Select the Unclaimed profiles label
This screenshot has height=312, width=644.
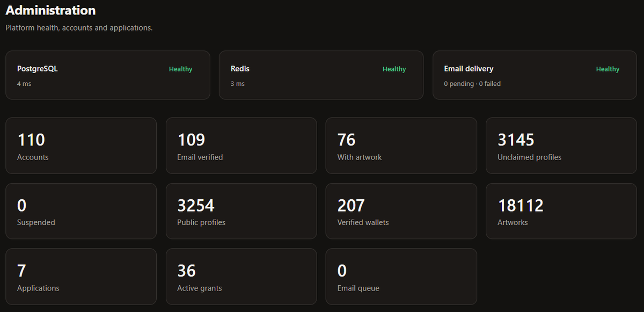[529, 157]
